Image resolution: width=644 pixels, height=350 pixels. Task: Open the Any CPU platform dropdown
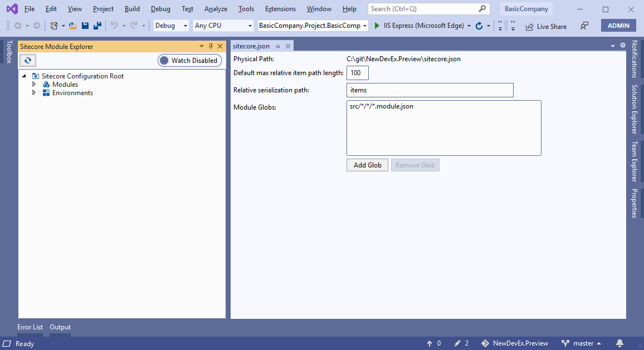223,26
